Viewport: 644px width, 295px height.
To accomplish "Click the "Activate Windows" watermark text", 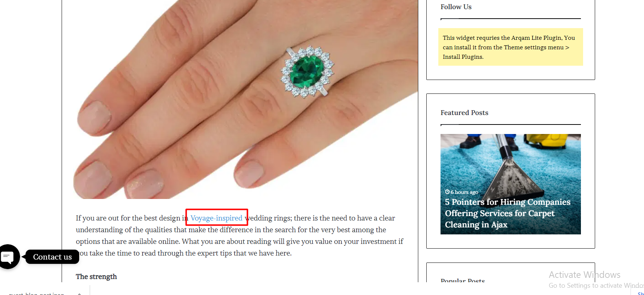I will [585, 275].
